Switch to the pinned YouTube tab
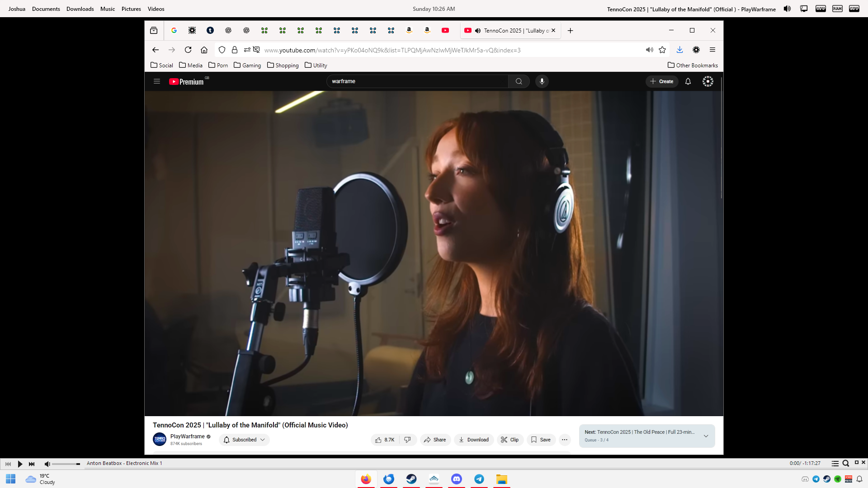Viewport: 868px width, 488px height. coord(445,30)
